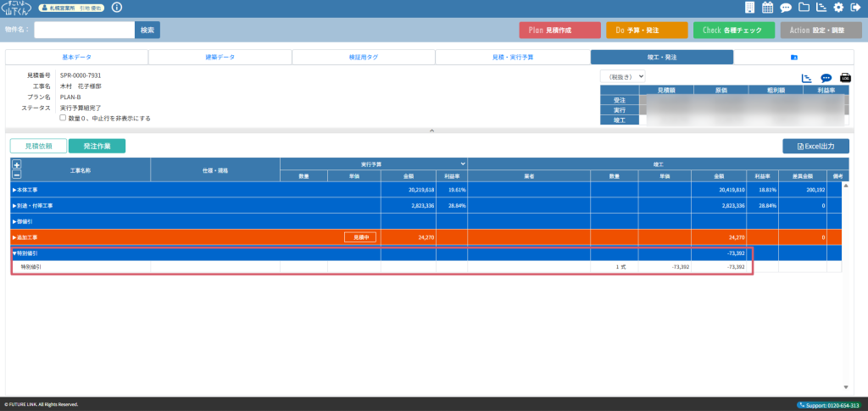The width and height of the screenshot is (868, 411).
Task: Click the logout icon at top right
Action: pos(856,8)
